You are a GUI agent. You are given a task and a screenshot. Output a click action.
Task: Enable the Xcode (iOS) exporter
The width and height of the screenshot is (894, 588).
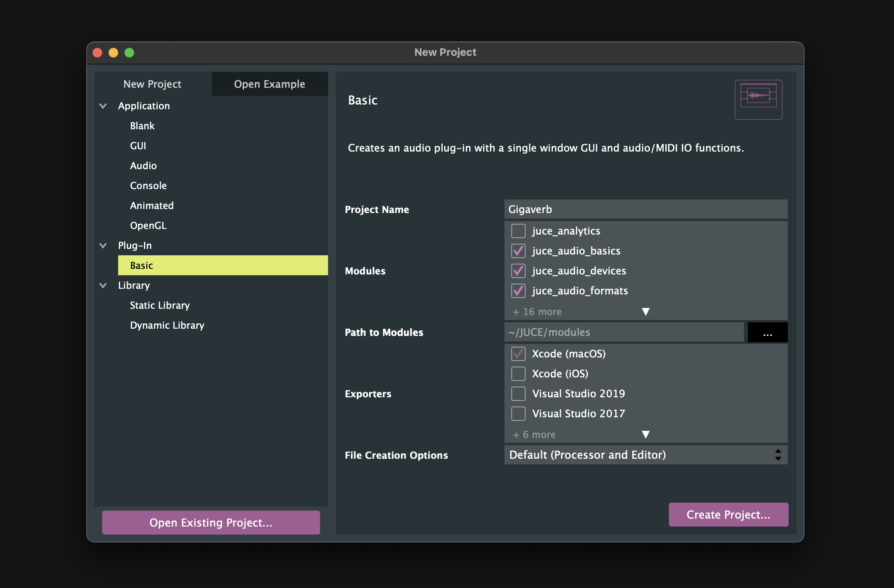(x=518, y=374)
